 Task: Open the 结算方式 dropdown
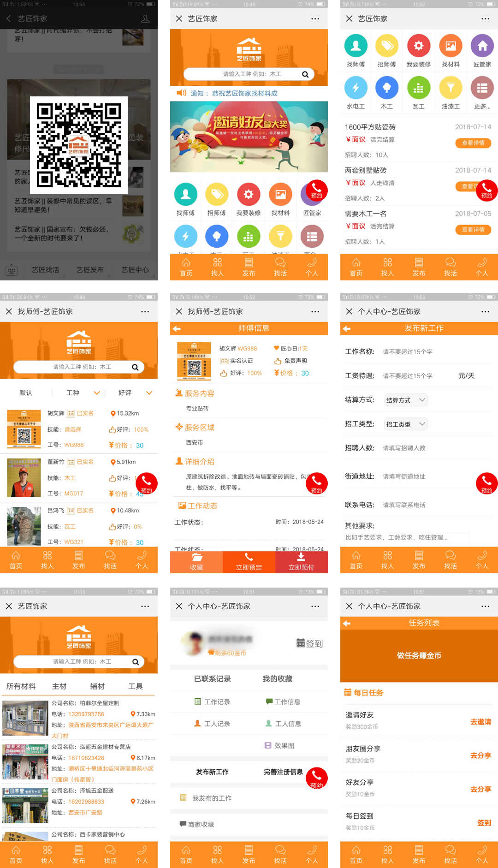tap(406, 400)
